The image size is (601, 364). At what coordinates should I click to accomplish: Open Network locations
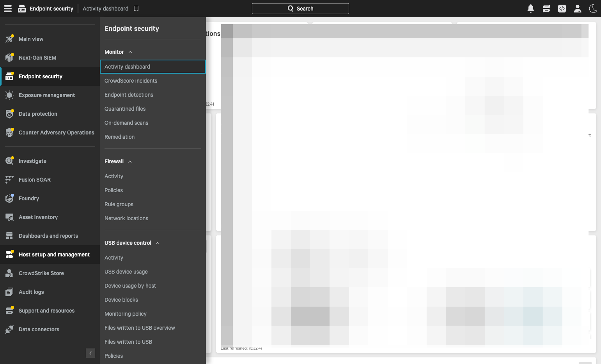tap(126, 218)
